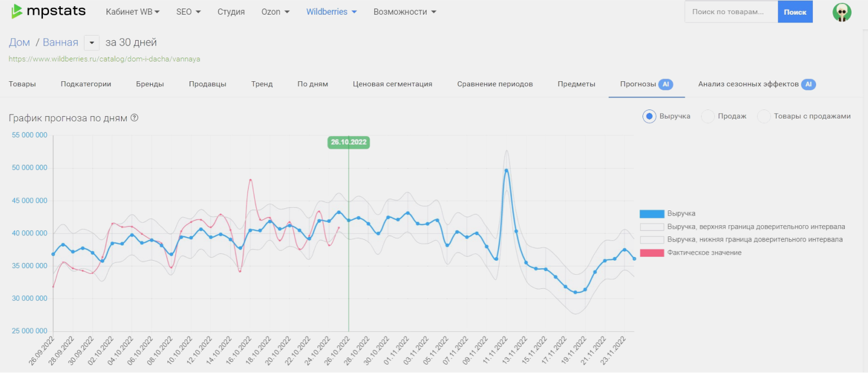Expand the Возможности dropdown menu
This screenshot has height=373, width=868.
click(x=405, y=12)
